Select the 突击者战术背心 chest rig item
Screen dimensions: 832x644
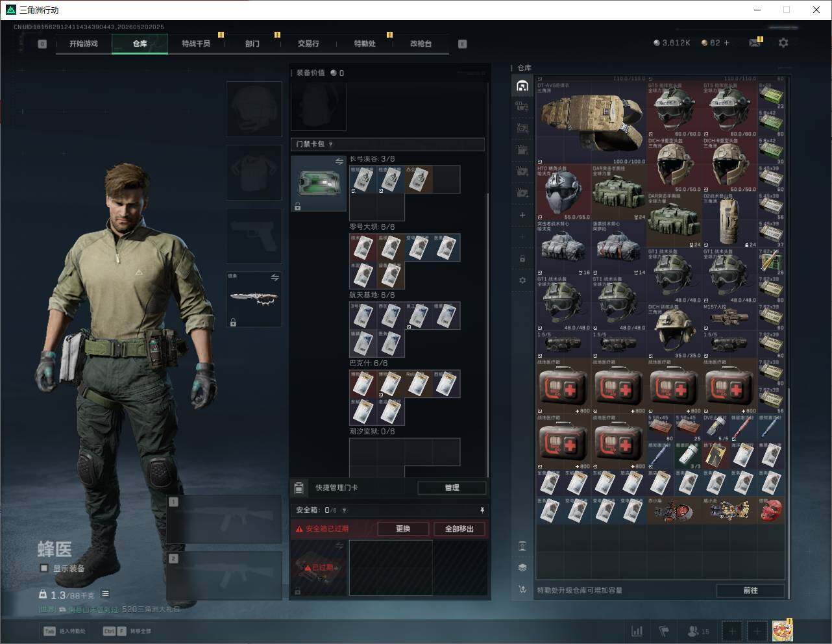[563, 247]
